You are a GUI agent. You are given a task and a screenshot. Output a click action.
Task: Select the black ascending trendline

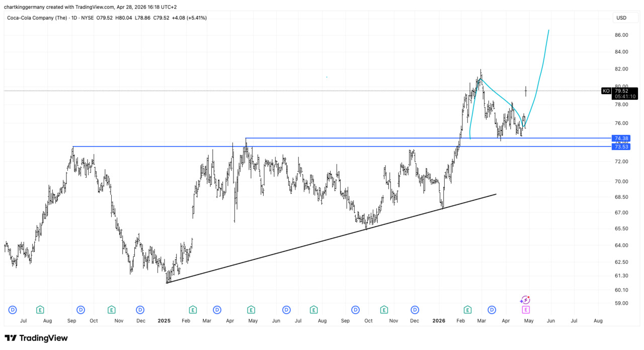tap(332, 238)
